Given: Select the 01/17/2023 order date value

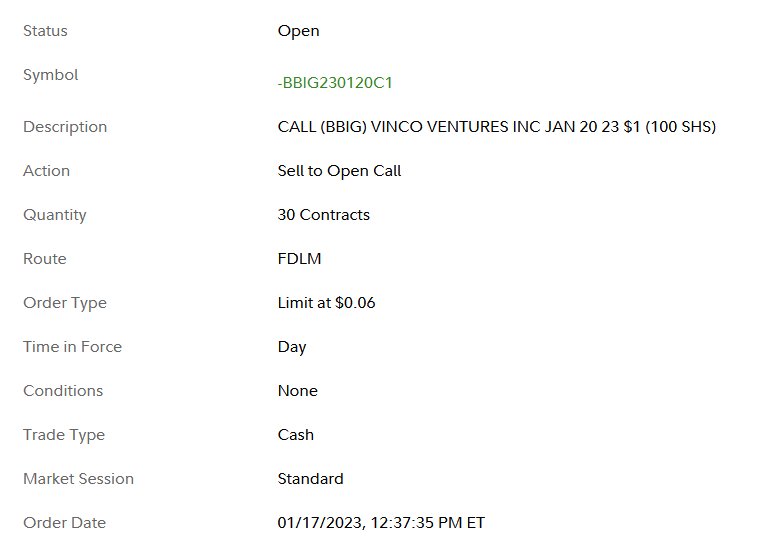Looking at the screenshot, I should (381, 523).
